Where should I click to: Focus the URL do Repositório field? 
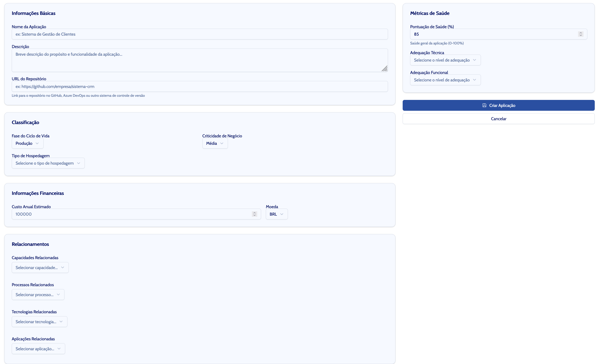(x=199, y=87)
